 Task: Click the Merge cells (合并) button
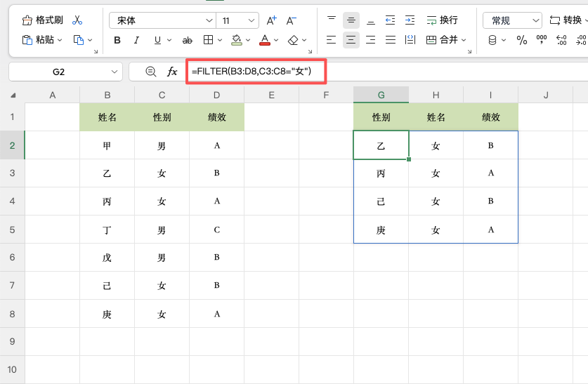tap(442, 40)
